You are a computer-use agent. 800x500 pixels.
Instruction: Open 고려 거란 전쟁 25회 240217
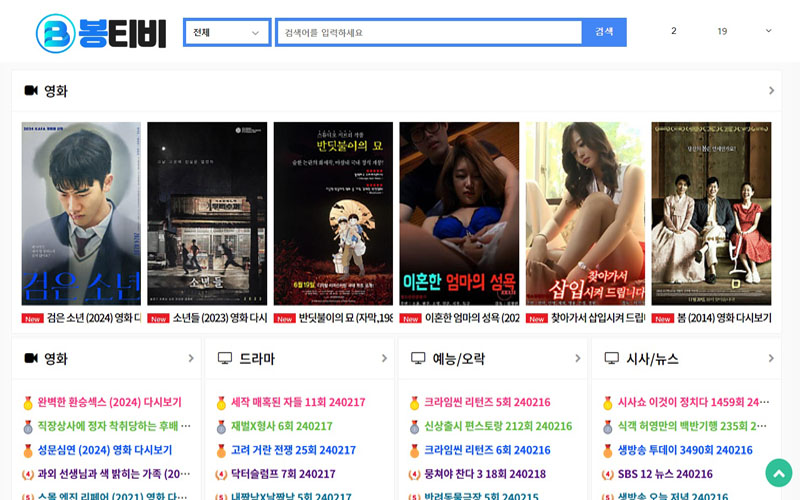click(x=293, y=450)
